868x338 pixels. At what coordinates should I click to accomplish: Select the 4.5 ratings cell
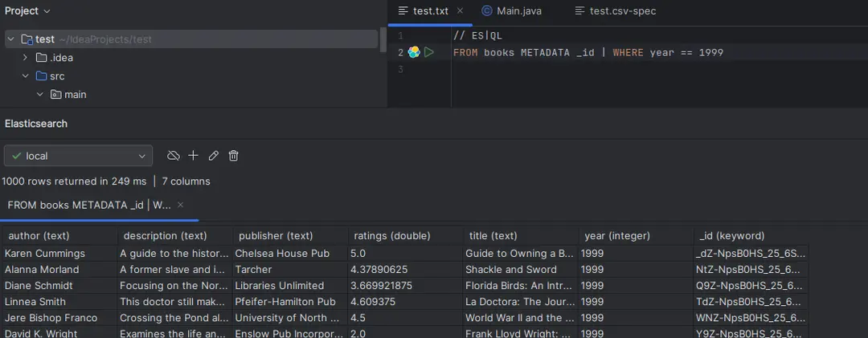pos(405,318)
